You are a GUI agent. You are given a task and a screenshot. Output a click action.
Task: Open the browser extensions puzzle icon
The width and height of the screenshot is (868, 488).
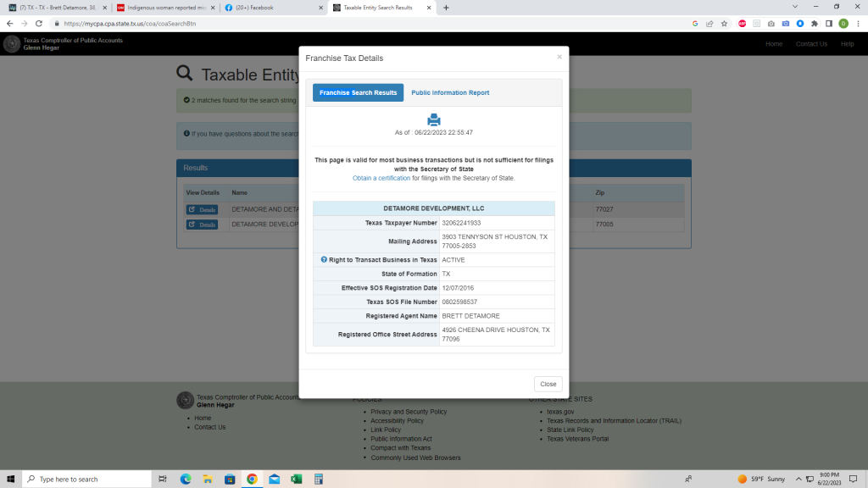pos(815,24)
